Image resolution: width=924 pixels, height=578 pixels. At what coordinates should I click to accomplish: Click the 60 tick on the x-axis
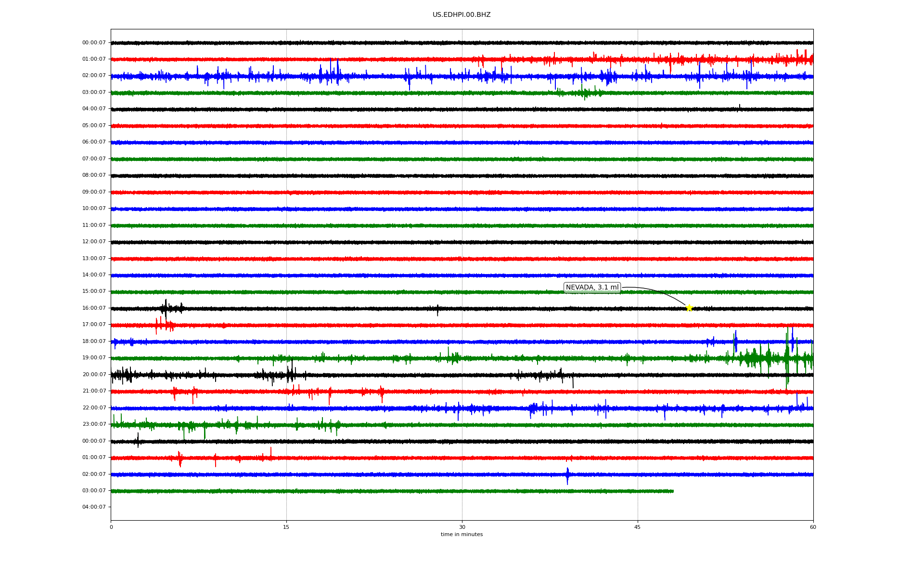[813, 527]
